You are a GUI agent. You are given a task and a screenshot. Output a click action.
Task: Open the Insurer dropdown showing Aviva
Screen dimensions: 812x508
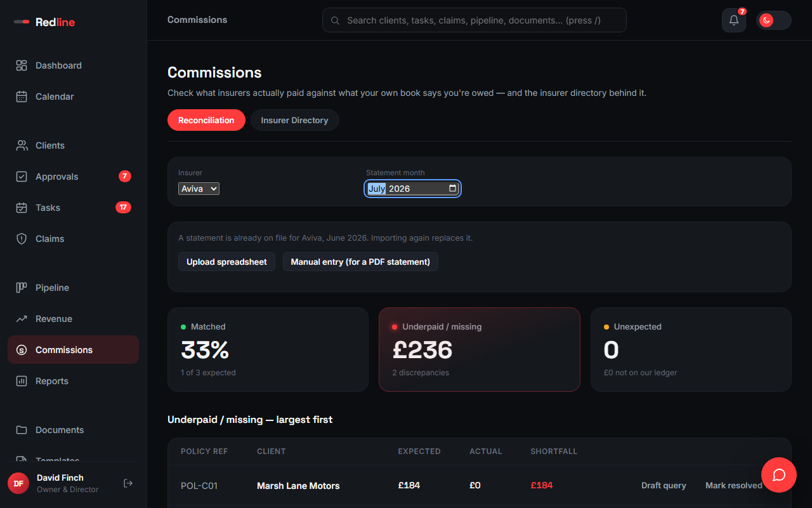click(199, 189)
